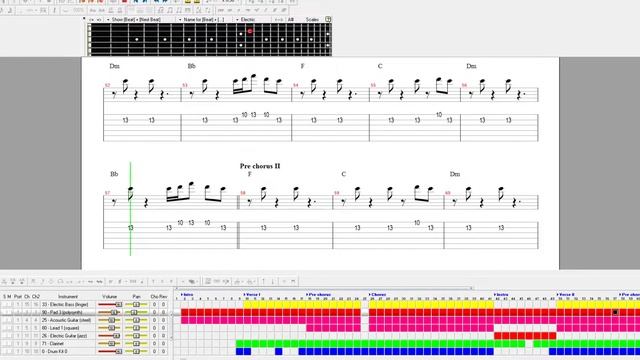Jump to the Chorus section marker
This screenshot has height=360, width=640.
click(378, 294)
